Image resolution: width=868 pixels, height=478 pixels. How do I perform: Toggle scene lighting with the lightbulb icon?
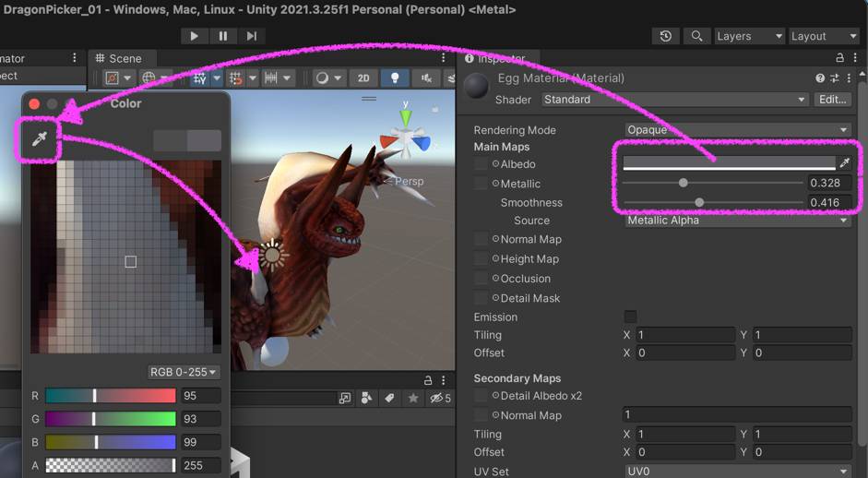coord(395,78)
